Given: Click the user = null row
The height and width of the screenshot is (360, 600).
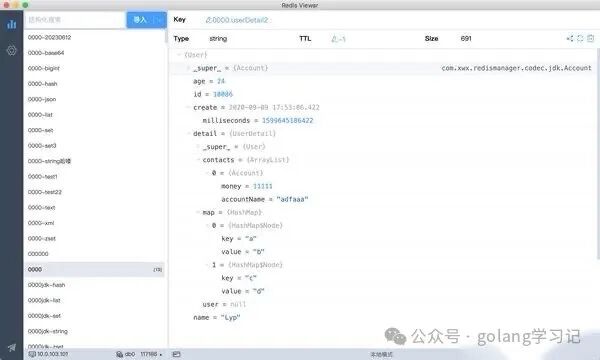Looking at the screenshot, I should (224, 305).
